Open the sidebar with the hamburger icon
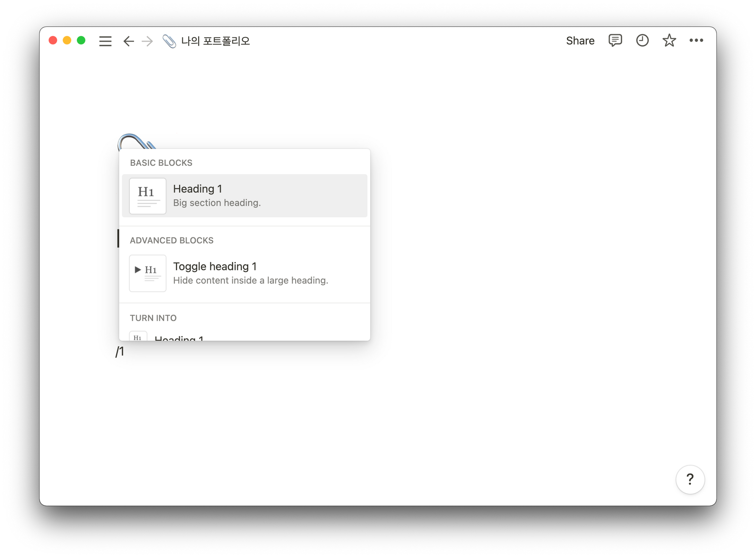This screenshot has height=558, width=756. (x=105, y=41)
